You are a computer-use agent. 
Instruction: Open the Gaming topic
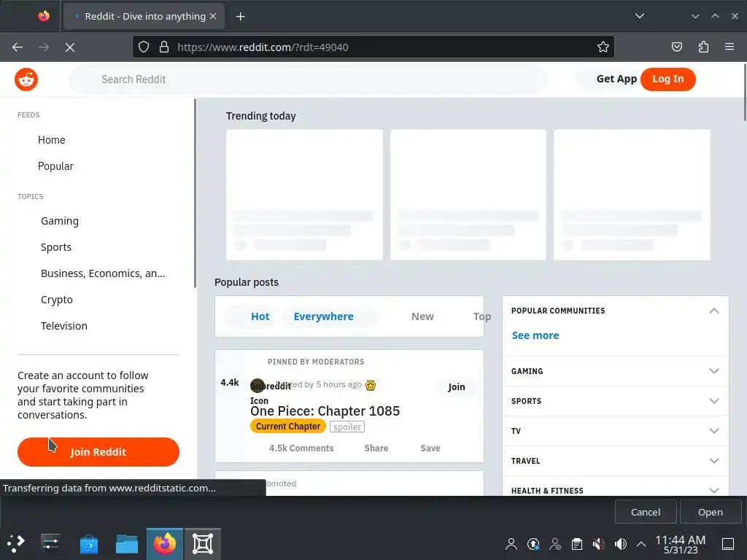coord(60,221)
